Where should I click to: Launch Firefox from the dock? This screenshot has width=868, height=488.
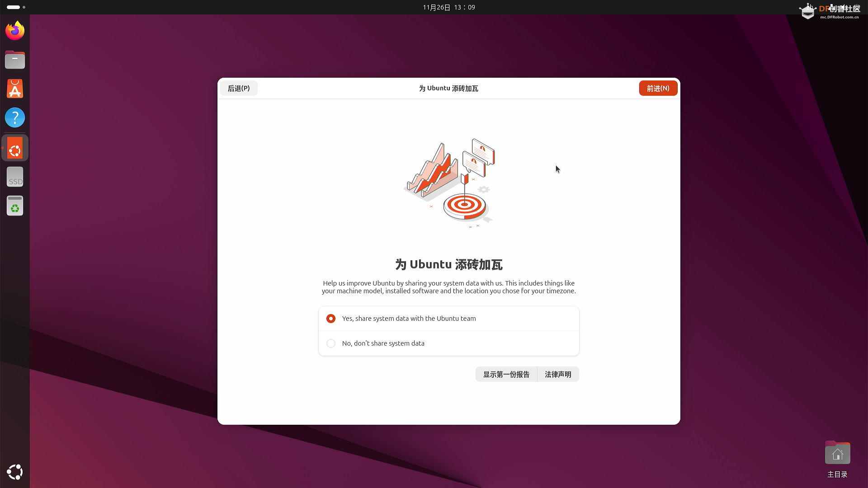pyautogui.click(x=14, y=31)
